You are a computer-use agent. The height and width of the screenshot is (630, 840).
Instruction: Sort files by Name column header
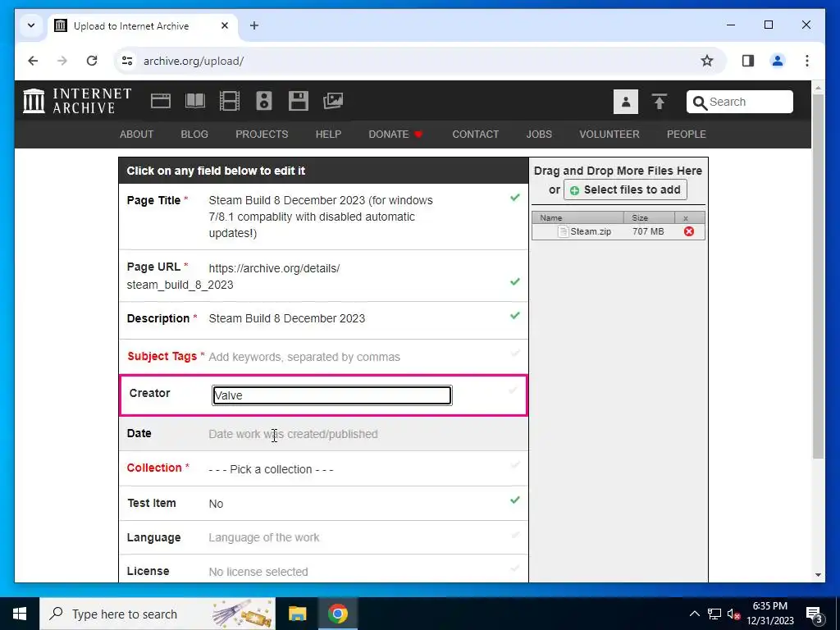coord(577,217)
